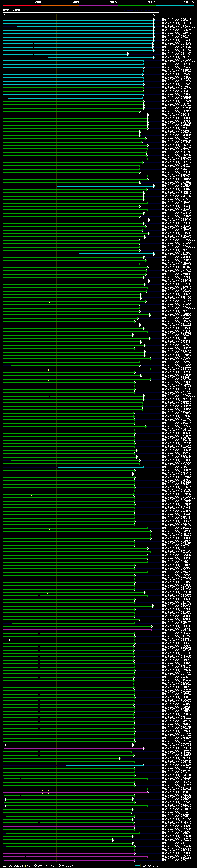
Task: Click the cyan alignment bar for UniRef100_Q02502
Action: (106, 186)
